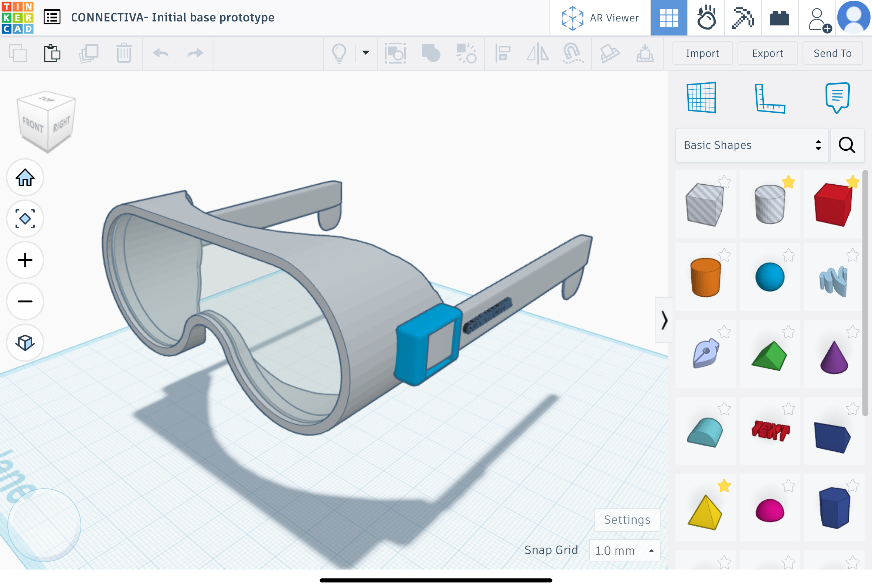Click the Import button
The height and width of the screenshot is (588, 872).
702,53
